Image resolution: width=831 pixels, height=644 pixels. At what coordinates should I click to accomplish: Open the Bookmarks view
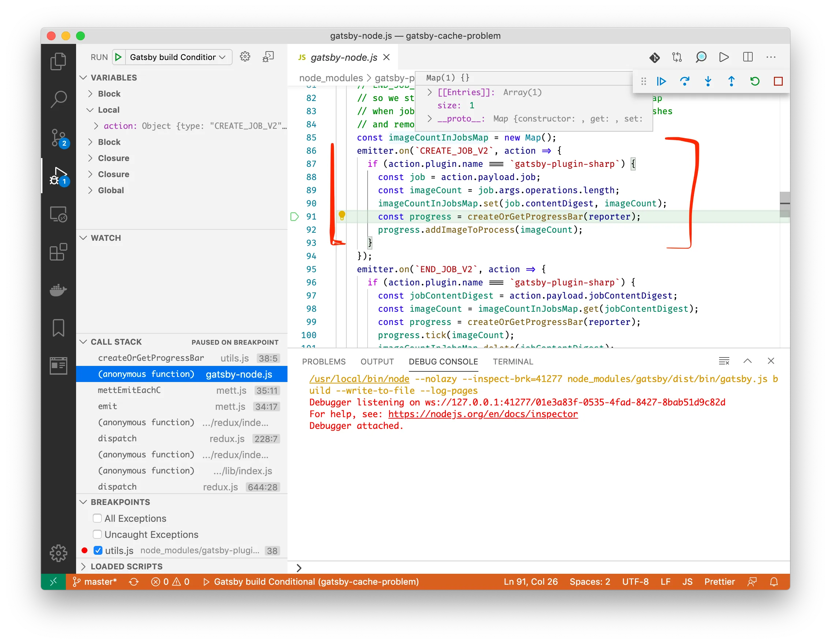click(58, 328)
